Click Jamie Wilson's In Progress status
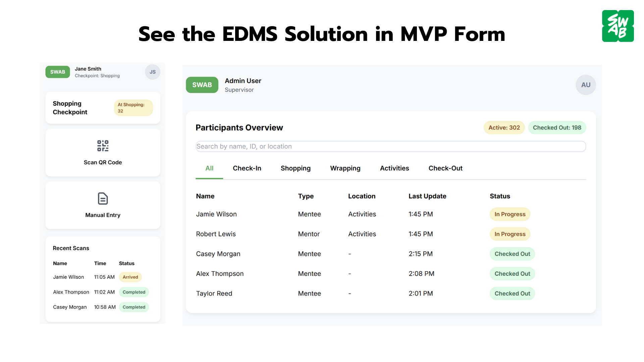Screen dimensions: 644x362 509,214
